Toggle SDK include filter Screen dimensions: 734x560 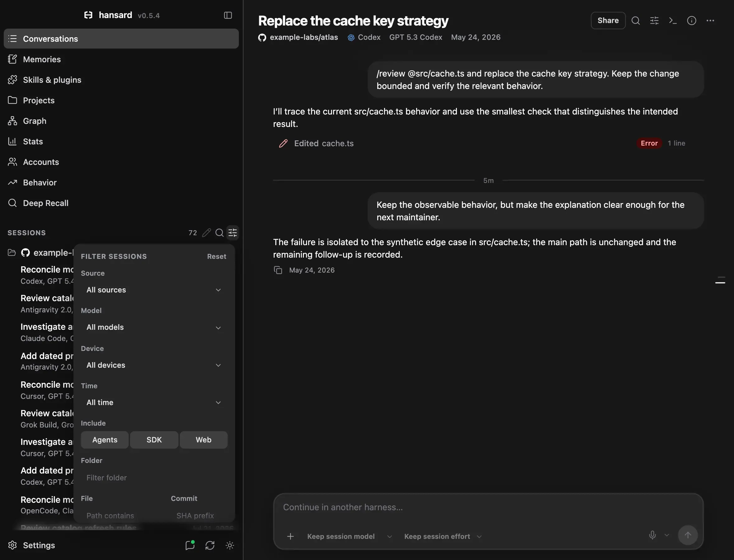[154, 440]
